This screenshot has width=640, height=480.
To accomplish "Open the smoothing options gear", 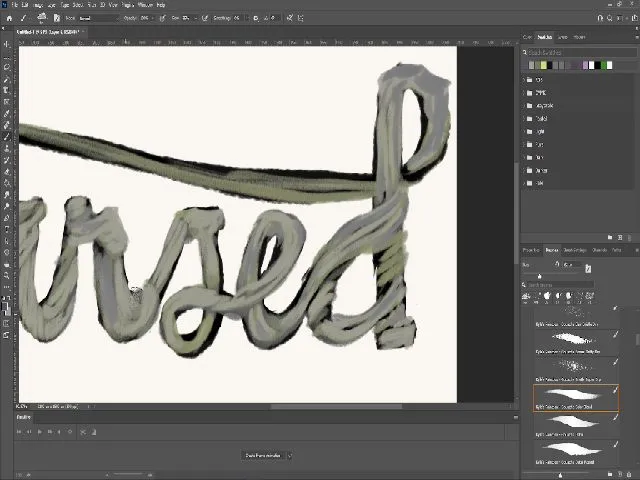I will (256, 18).
